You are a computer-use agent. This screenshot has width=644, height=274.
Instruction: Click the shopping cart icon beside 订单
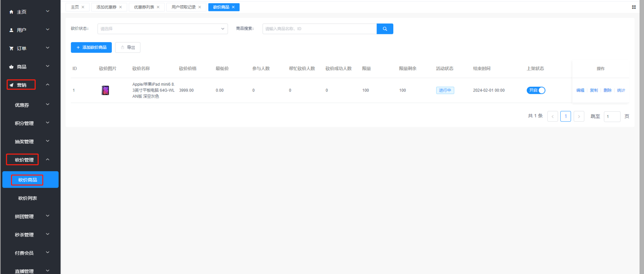click(x=11, y=48)
